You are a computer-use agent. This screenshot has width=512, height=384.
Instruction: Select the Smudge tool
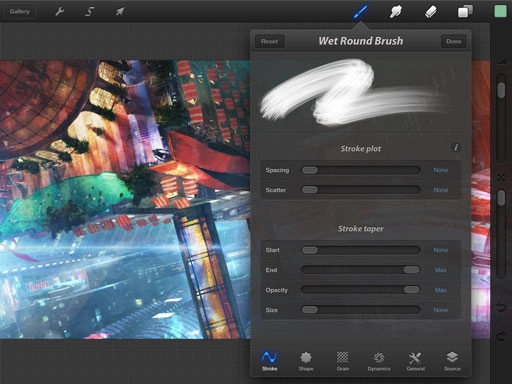(396, 12)
